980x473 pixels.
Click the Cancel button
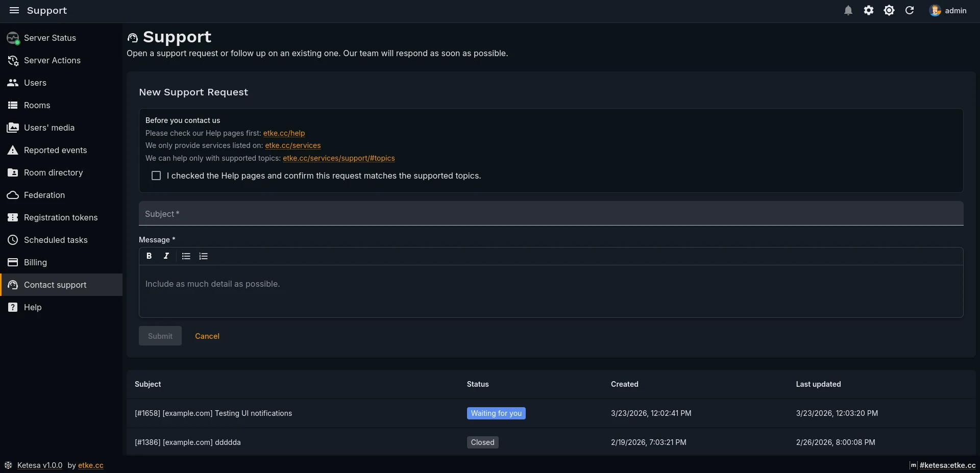coord(207,336)
